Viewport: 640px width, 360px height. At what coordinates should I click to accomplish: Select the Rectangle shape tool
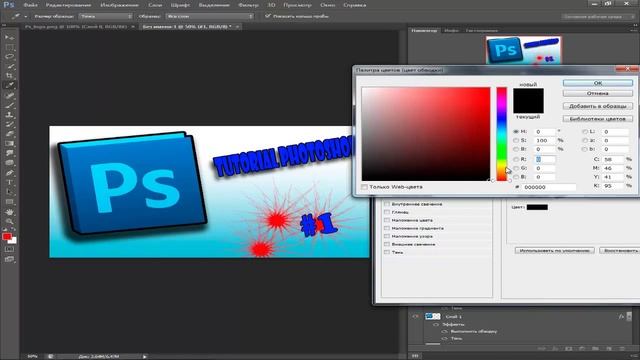pyautogui.click(x=9, y=202)
